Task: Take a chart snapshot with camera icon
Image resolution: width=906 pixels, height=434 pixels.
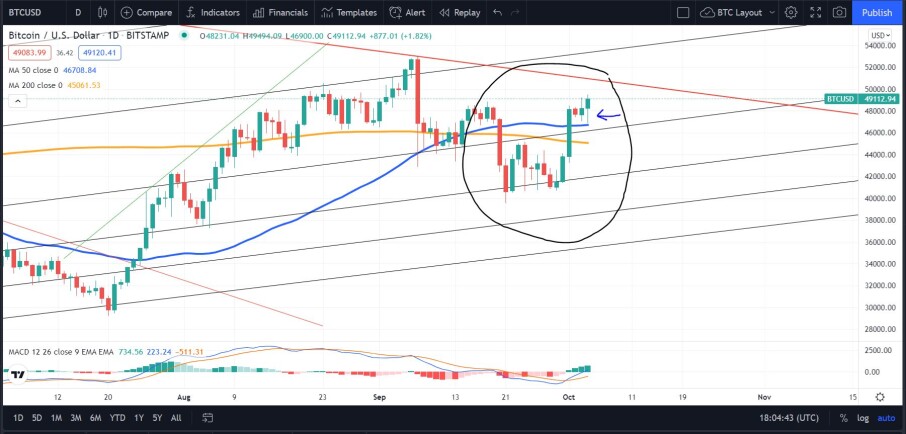Action: pos(839,12)
